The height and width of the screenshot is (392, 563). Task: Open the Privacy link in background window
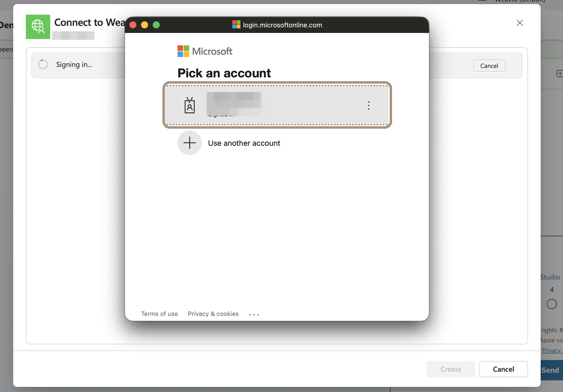552,351
